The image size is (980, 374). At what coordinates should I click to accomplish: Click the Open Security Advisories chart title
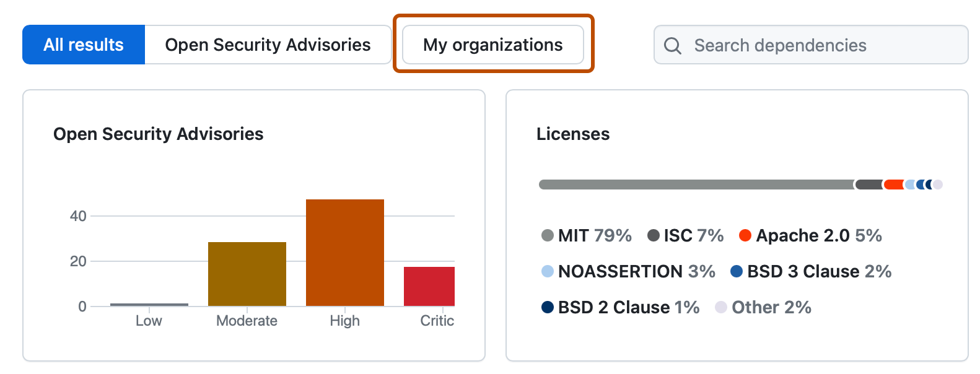[158, 134]
